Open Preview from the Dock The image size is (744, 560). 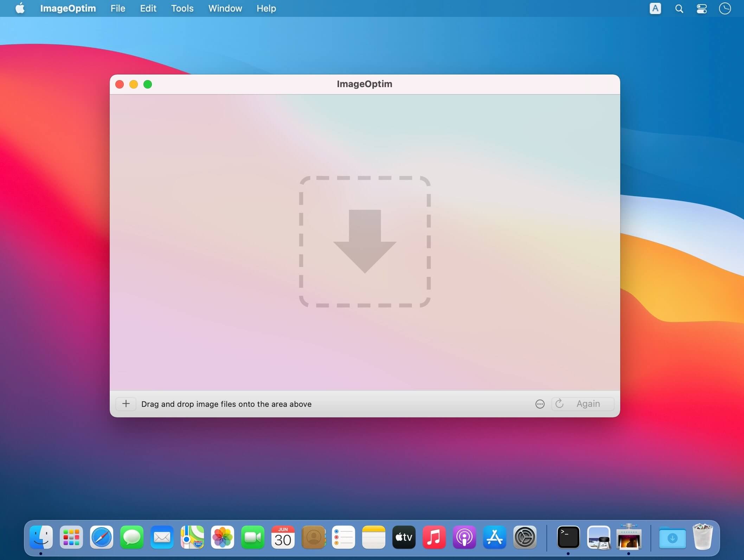pos(598,537)
